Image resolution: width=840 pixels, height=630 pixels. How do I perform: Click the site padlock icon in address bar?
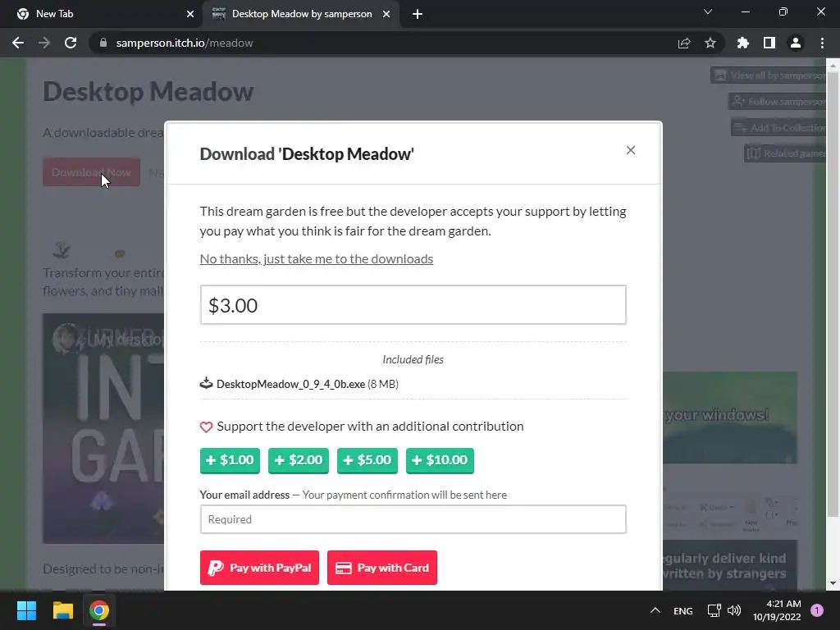point(103,43)
